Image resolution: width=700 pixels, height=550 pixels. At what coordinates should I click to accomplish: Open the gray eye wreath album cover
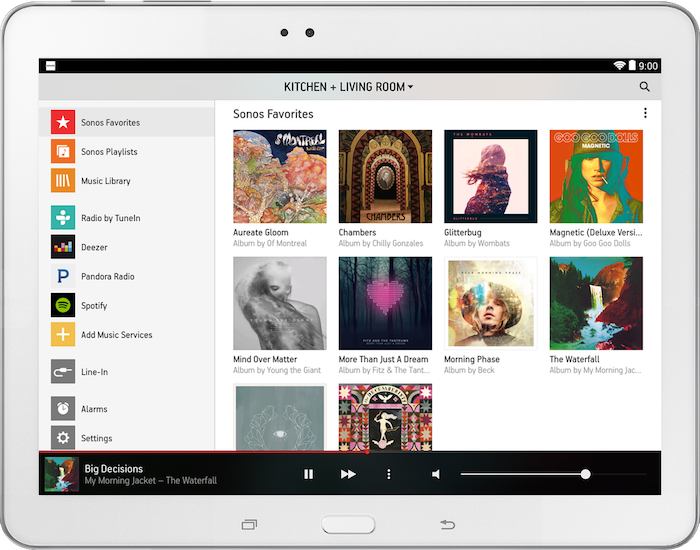click(280, 417)
